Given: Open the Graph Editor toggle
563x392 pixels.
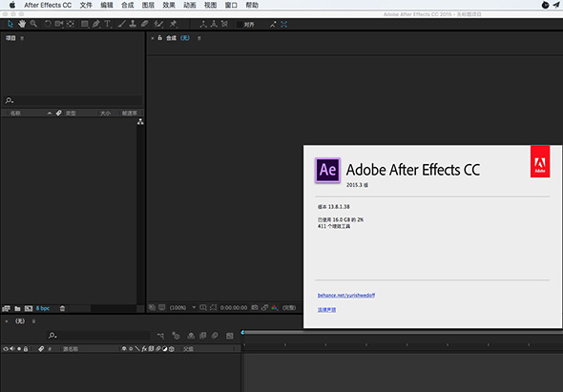Looking at the screenshot, I should [230, 336].
